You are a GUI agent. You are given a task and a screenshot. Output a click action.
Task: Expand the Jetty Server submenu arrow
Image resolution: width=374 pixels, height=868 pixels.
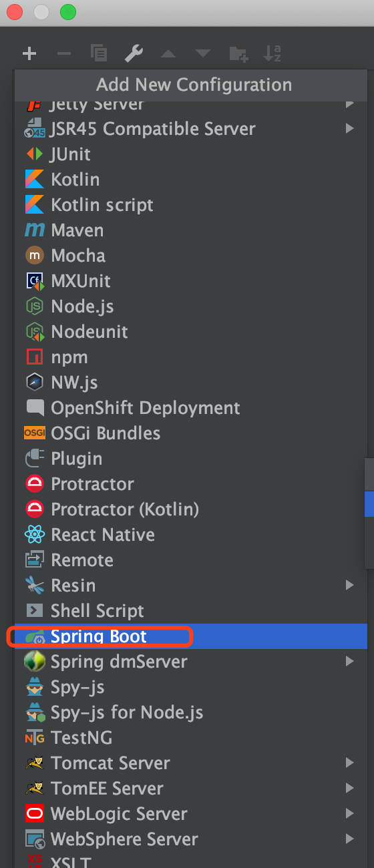point(350,103)
